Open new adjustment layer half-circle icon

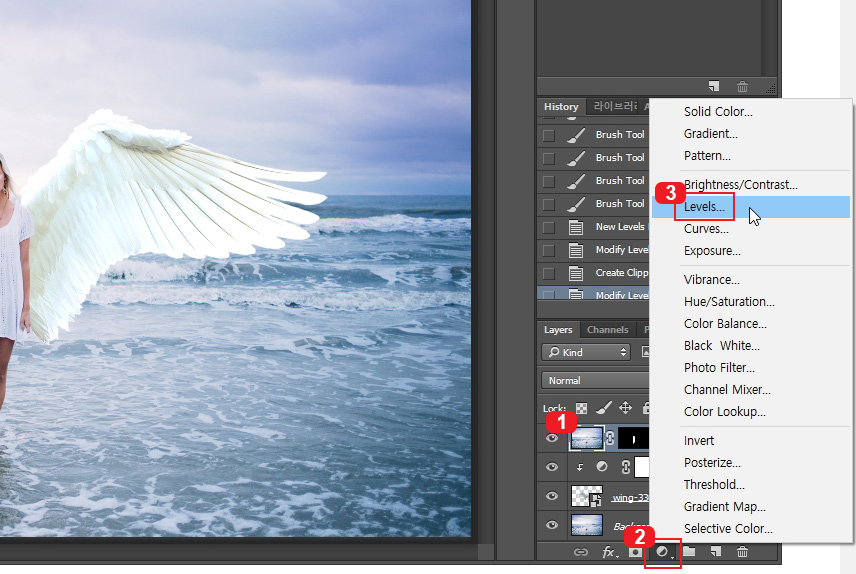click(x=663, y=552)
